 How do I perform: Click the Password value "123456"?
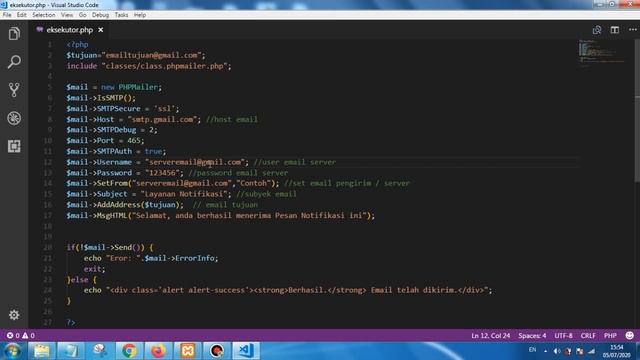click(x=162, y=173)
